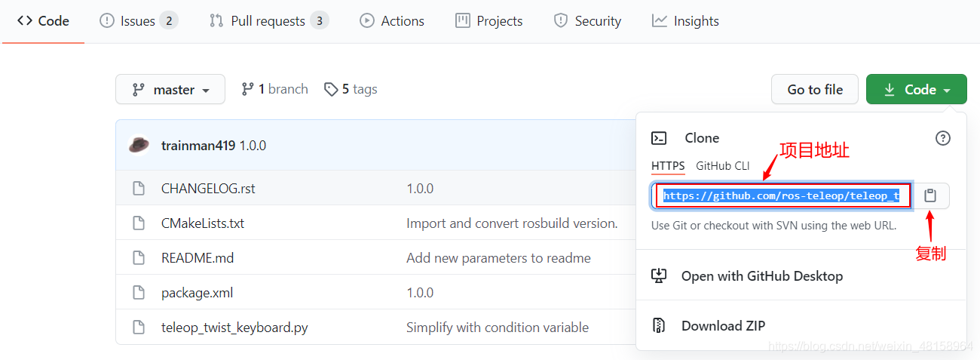Click the branch icon beside 1 branch
This screenshot has height=360, width=980.
pyautogui.click(x=247, y=89)
